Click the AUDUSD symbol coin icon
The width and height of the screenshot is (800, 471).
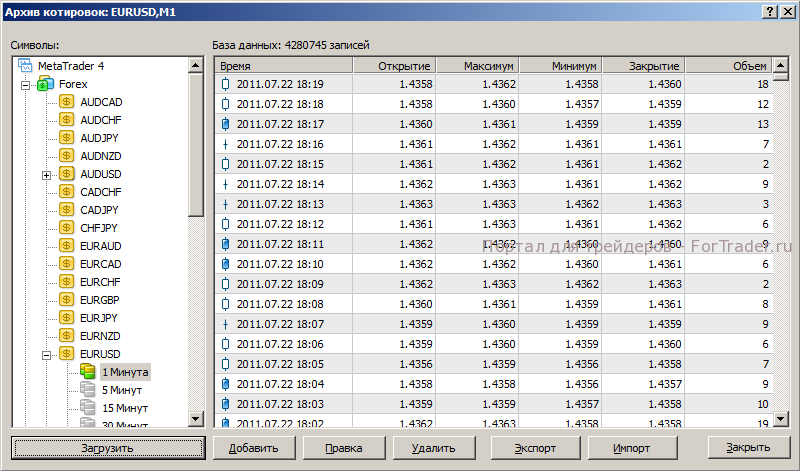(66, 173)
